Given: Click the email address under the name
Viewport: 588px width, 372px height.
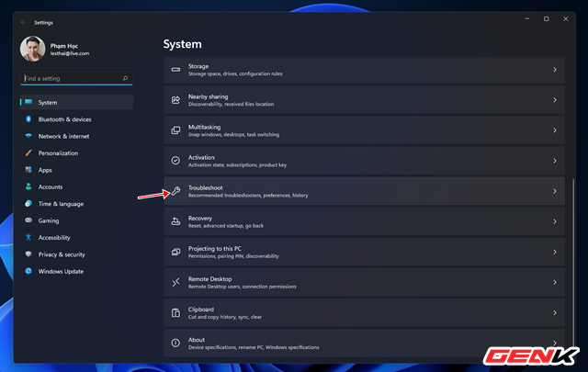Looking at the screenshot, I should [70, 53].
